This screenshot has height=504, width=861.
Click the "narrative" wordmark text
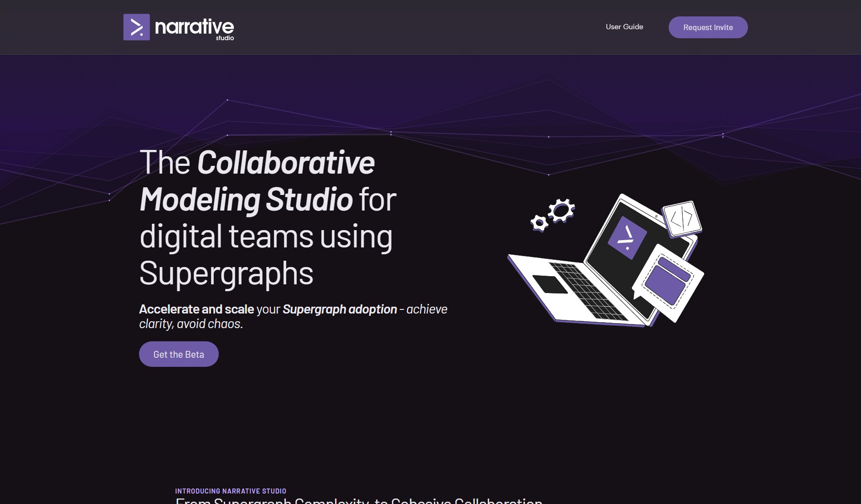(x=194, y=26)
